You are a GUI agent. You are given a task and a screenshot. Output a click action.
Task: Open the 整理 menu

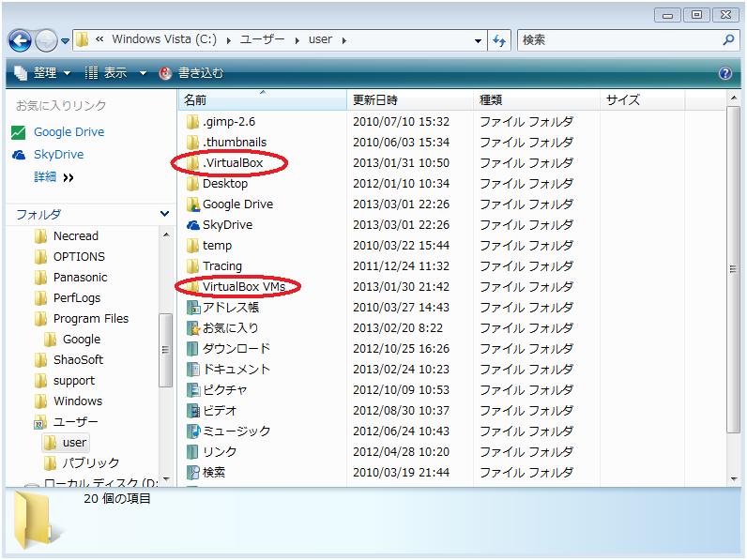pyautogui.click(x=42, y=73)
